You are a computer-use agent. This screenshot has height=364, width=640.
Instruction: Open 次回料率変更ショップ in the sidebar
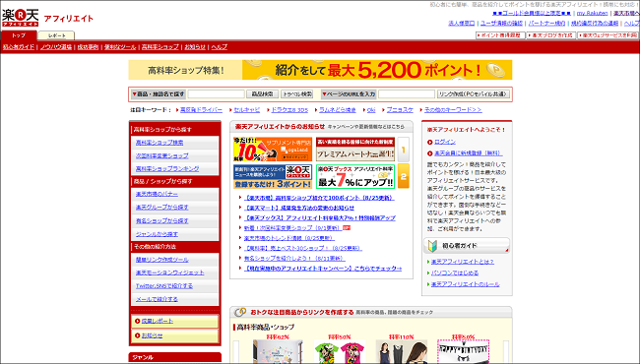pyautogui.click(x=162, y=155)
